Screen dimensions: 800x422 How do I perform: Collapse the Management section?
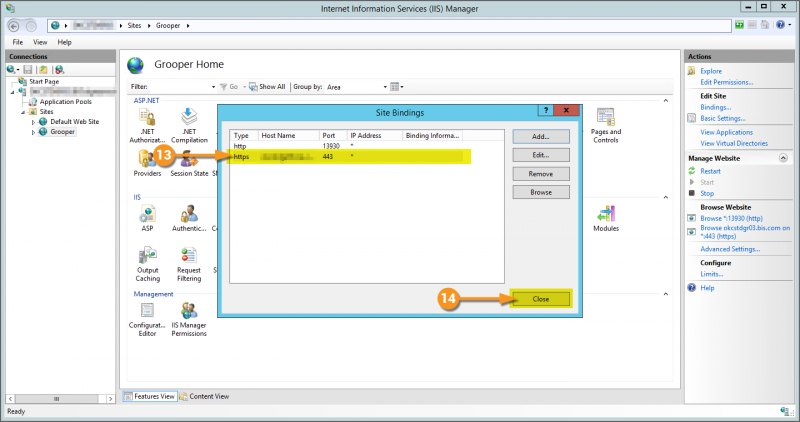(665, 294)
